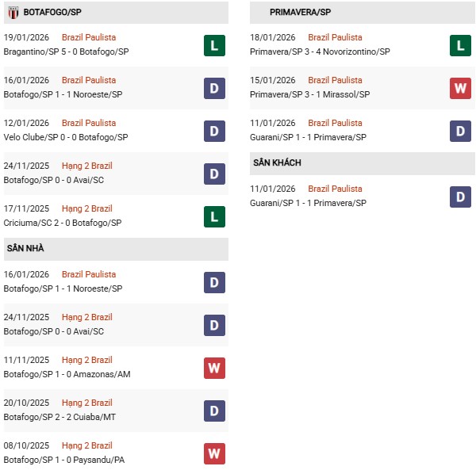Image resolution: width=476 pixels, height=470 pixels.
Task: Open Brazil Paulista league link dated 19/01/2026
Action: point(89,37)
